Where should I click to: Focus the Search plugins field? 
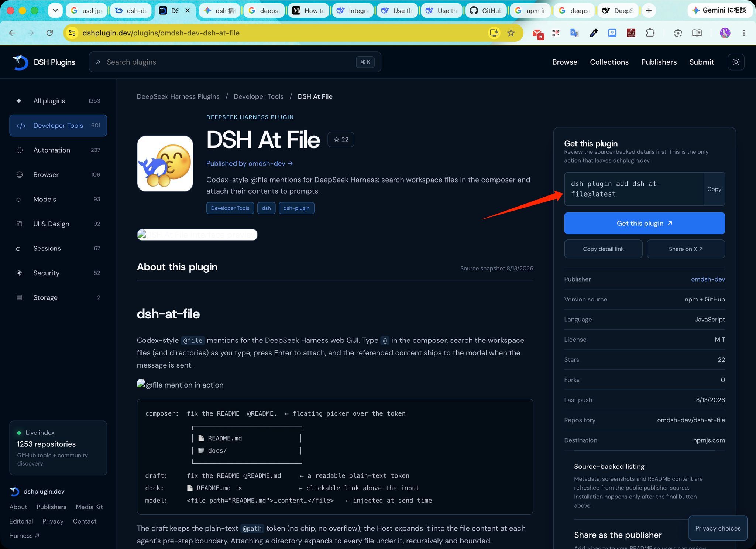point(235,62)
